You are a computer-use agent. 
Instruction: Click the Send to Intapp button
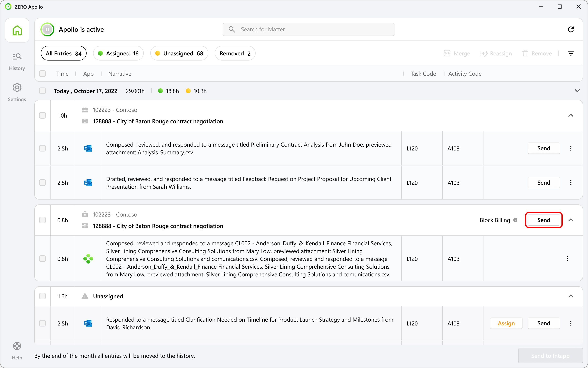click(550, 356)
